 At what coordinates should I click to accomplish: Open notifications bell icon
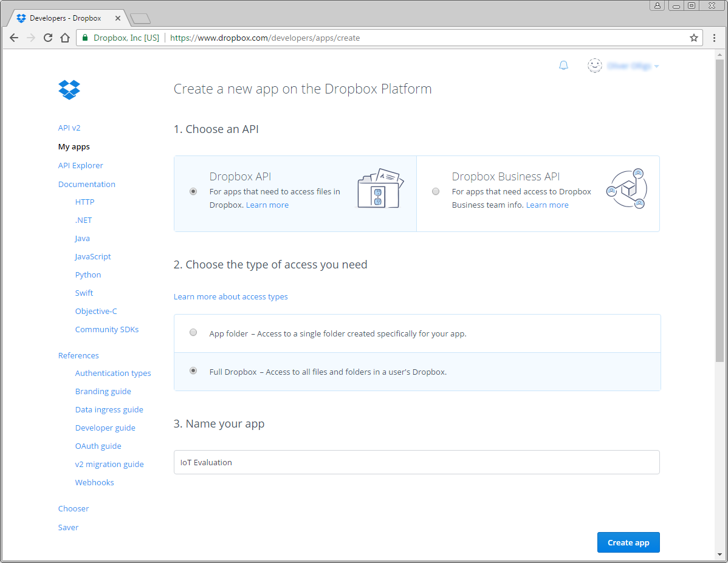[563, 66]
